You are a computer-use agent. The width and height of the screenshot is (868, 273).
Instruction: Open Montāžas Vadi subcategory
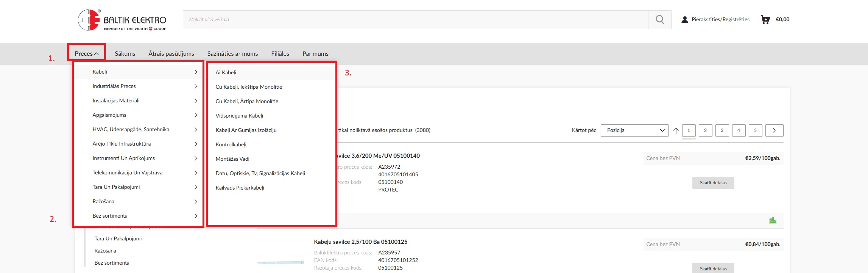click(232, 159)
